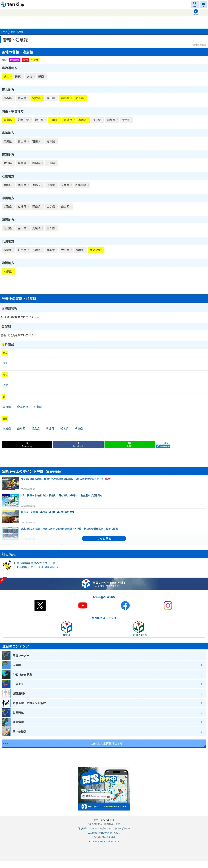Screen dimensions: 208x868
Task: Open 沖縄県 prefecture button
Action: 8,271
